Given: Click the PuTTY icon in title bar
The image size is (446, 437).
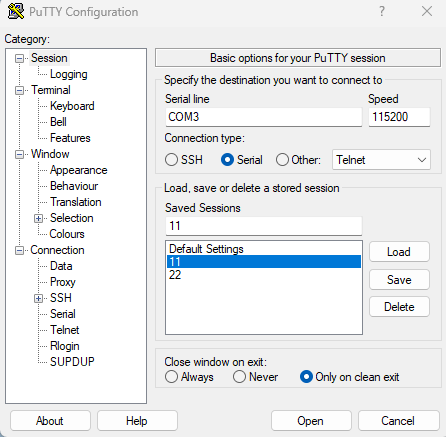Looking at the screenshot, I should click(x=16, y=11).
